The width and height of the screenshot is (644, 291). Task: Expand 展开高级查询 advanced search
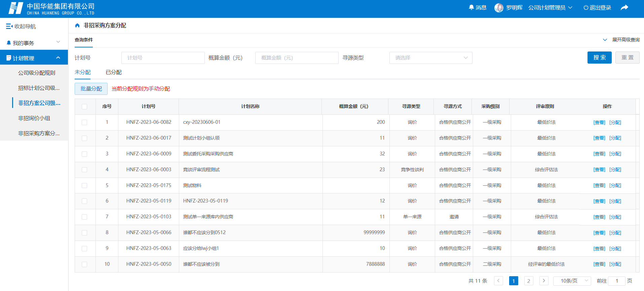621,40
